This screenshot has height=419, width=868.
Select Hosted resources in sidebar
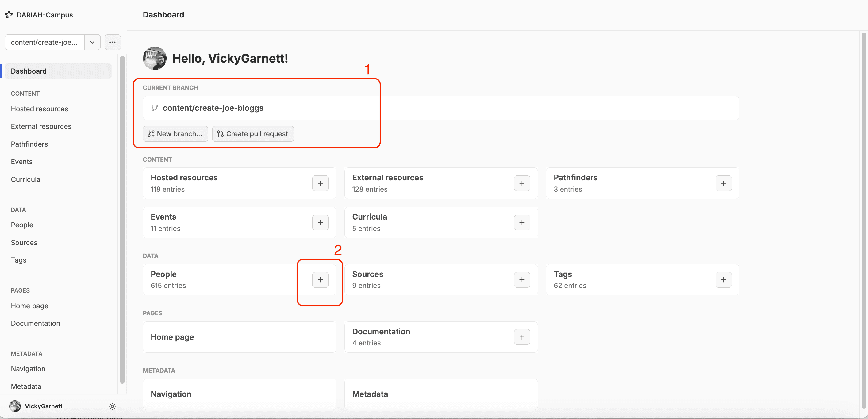coord(40,109)
